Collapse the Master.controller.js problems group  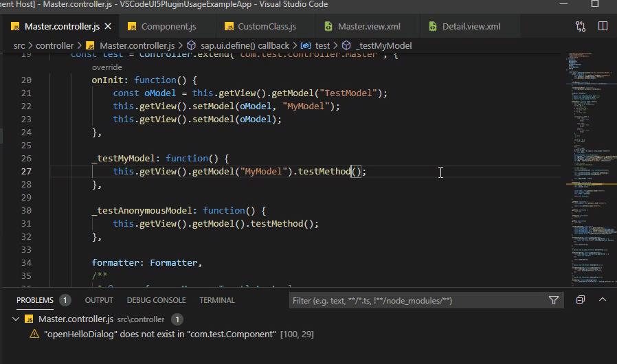click(x=16, y=319)
